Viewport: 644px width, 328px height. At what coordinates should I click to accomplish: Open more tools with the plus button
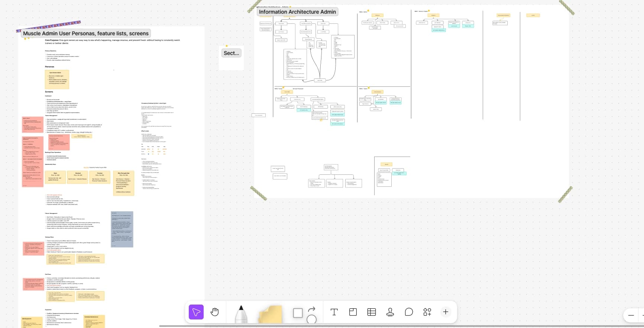(446, 312)
